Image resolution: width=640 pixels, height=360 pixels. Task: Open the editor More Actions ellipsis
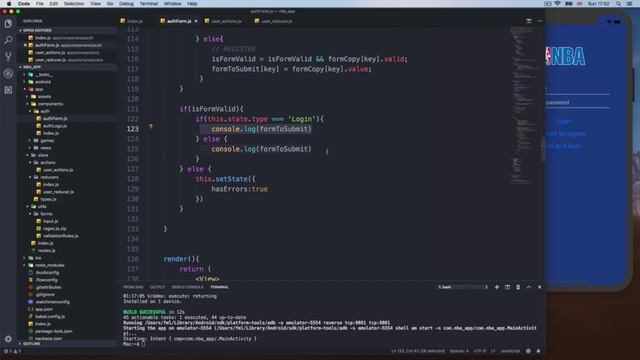click(540, 21)
